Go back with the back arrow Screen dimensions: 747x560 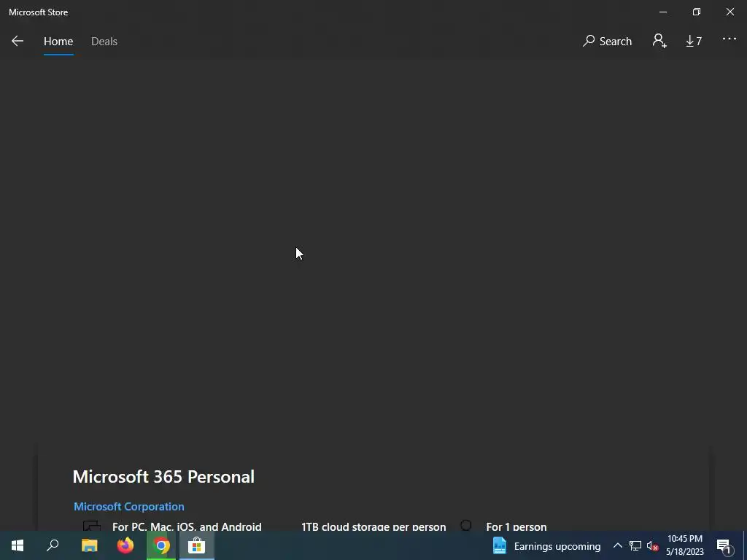(18, 41)
